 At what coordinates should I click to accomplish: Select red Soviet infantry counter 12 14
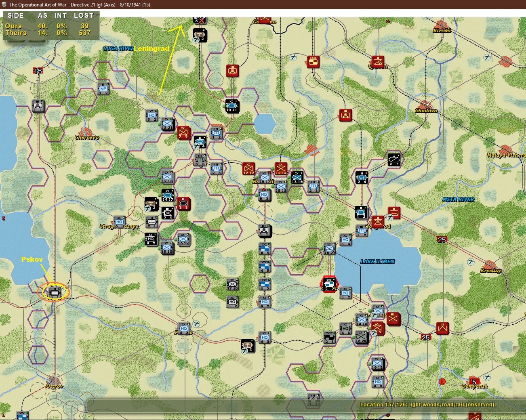pos(280,168)
